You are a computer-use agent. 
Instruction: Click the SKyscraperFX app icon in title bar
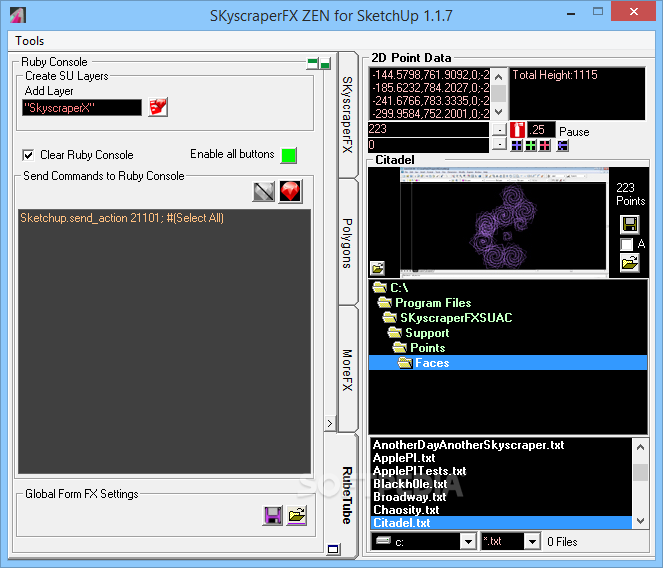(x=18, y=15)
